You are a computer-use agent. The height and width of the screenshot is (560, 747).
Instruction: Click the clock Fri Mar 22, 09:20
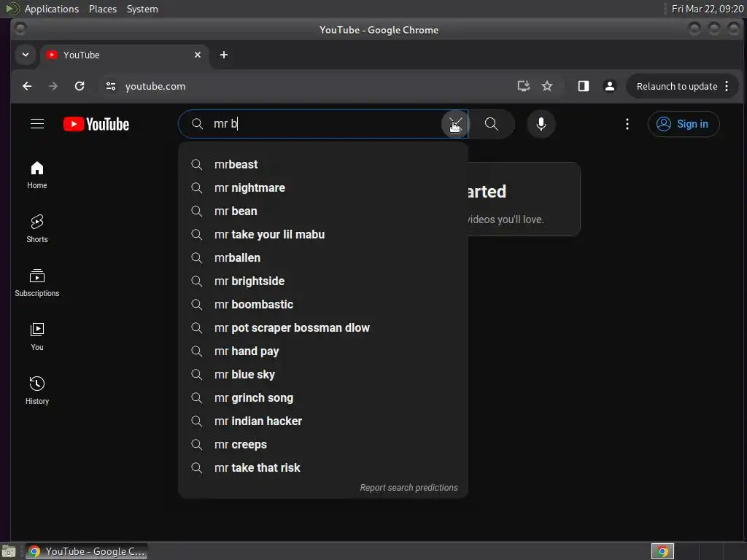tap(708, 9)
